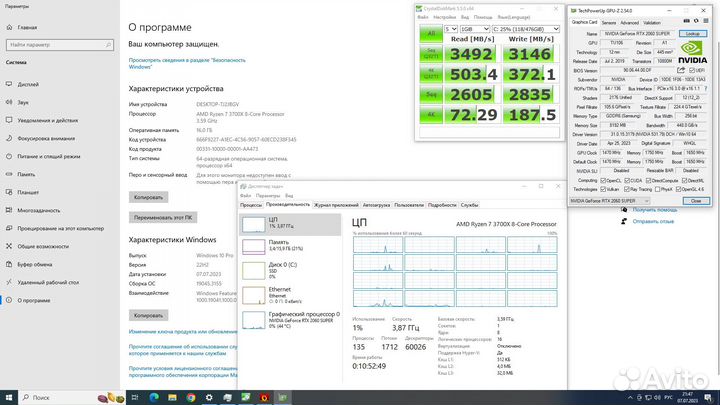Open the test count dropdown in CrystalDiskMark
This screenshot has width=720, height=405.
(x=450, y=29)
